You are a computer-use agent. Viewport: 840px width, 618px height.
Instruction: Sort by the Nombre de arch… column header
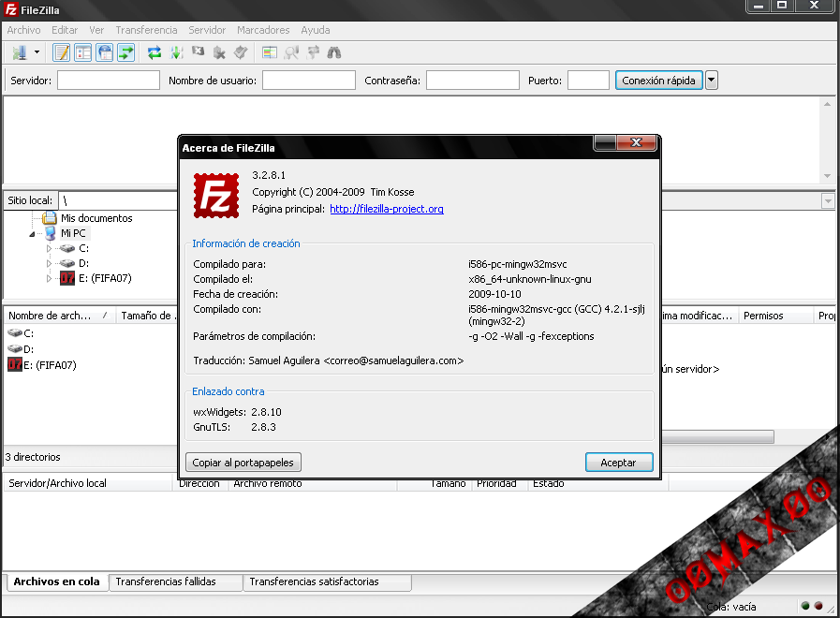[59, 316]
